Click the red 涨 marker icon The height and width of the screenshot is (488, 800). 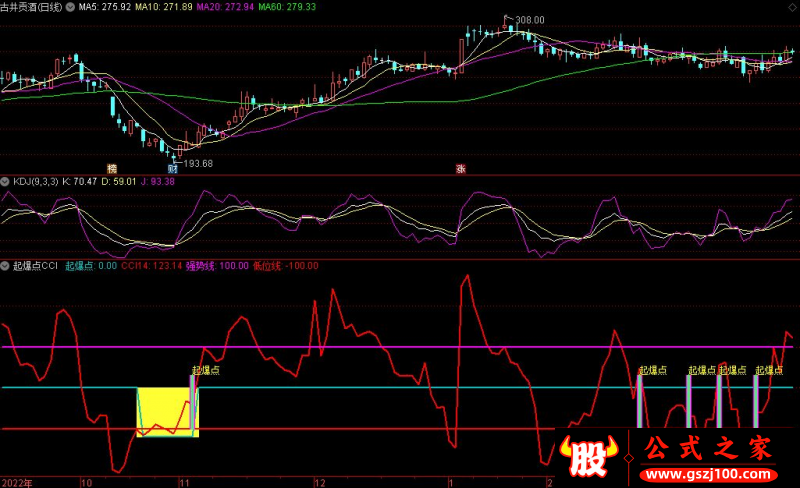tap(461, 168)
